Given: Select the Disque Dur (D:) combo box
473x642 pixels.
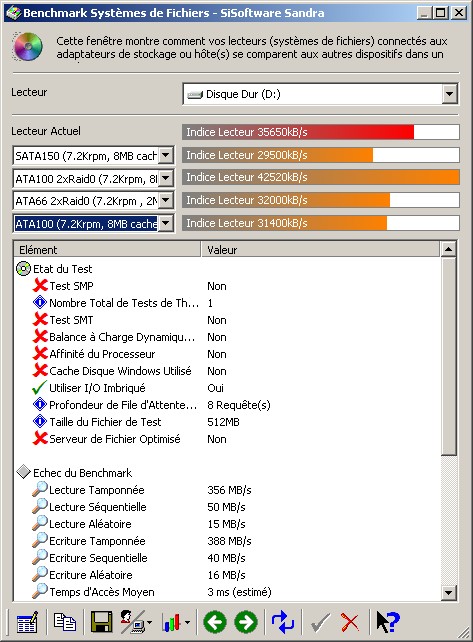Looking at the screenshot, I should point(320,94).
